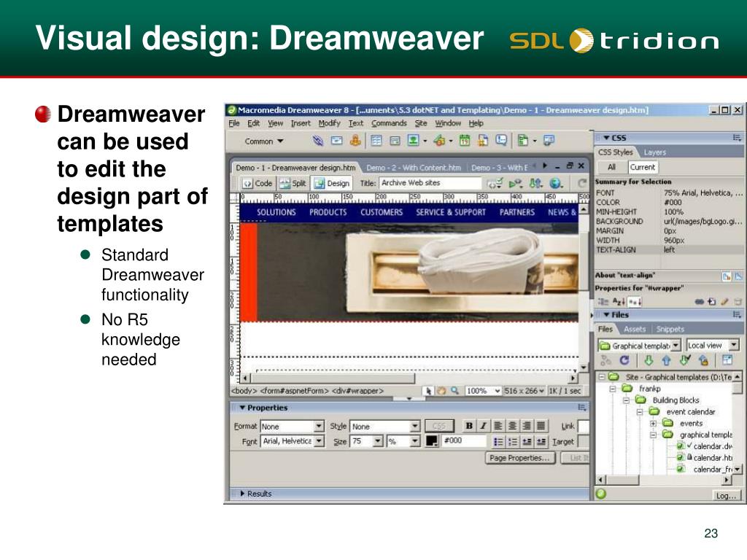Screen dimensions: 747x560
Task: Click Edit Style pencil icon
Action: click(x=724, y=301)
